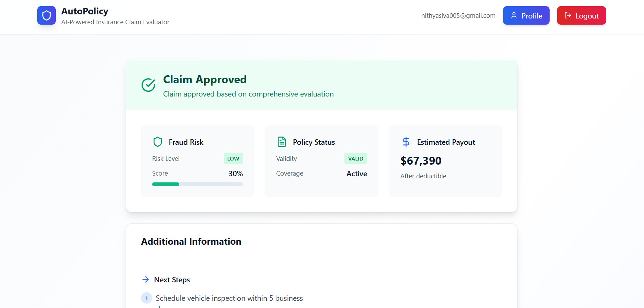Click the AutoPolicy shield logo icon
This screenshot has width=644, height=308.
pos(47,15)
